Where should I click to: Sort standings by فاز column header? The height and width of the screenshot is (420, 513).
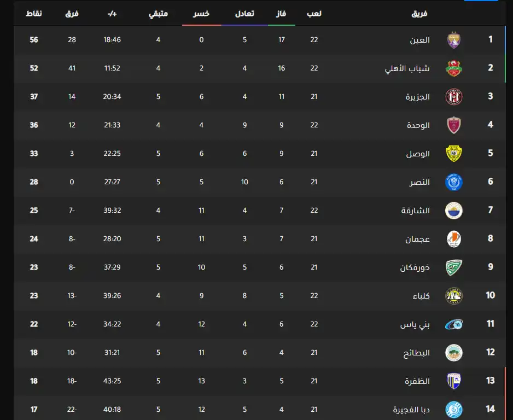coord(281,14)
